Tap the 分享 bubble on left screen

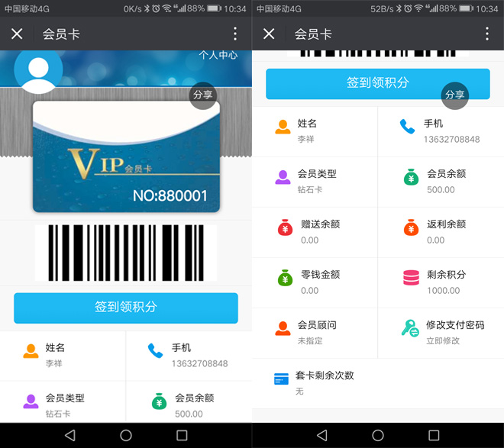tap(203, 95)
